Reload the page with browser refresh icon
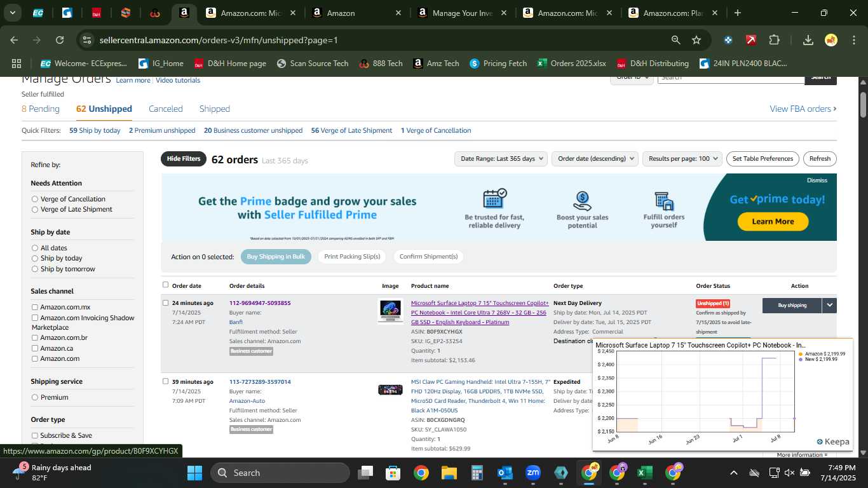 60,40
